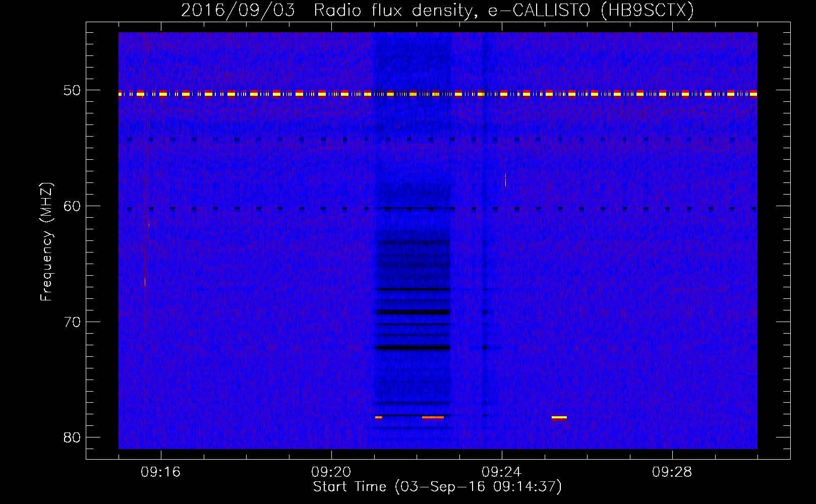
Task: Click the 60 frequency tick label
Action: pos(72,206)
